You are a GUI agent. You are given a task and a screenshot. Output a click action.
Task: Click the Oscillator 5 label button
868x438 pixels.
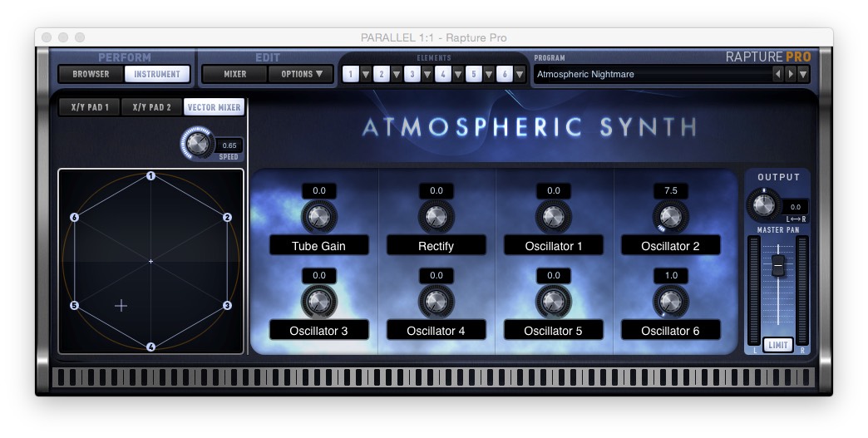(x=554, y=330)
